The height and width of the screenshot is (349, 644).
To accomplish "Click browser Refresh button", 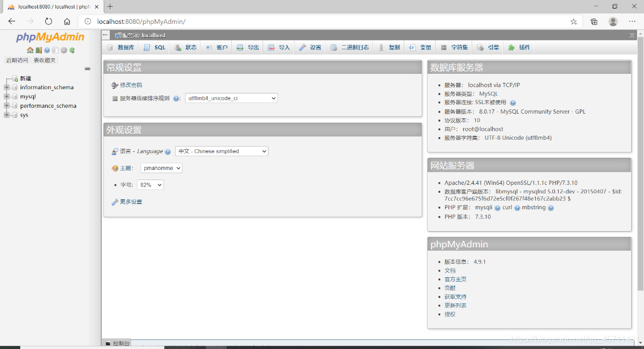I will 48,21.
